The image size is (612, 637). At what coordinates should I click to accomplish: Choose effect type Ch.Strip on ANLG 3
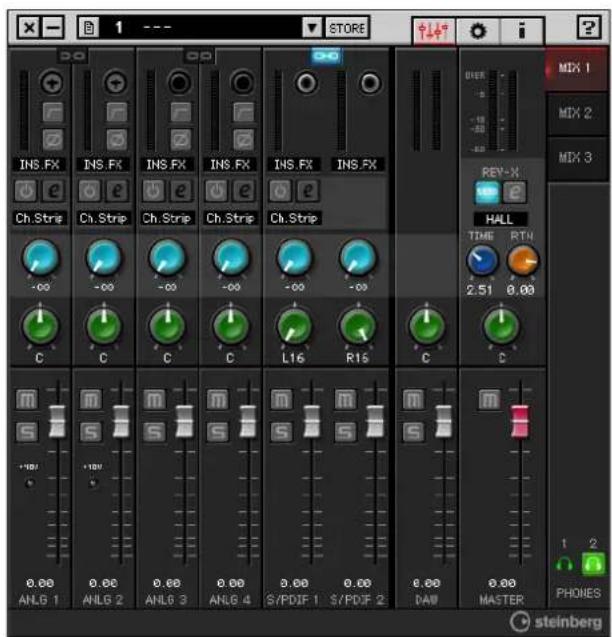point(166,218)
